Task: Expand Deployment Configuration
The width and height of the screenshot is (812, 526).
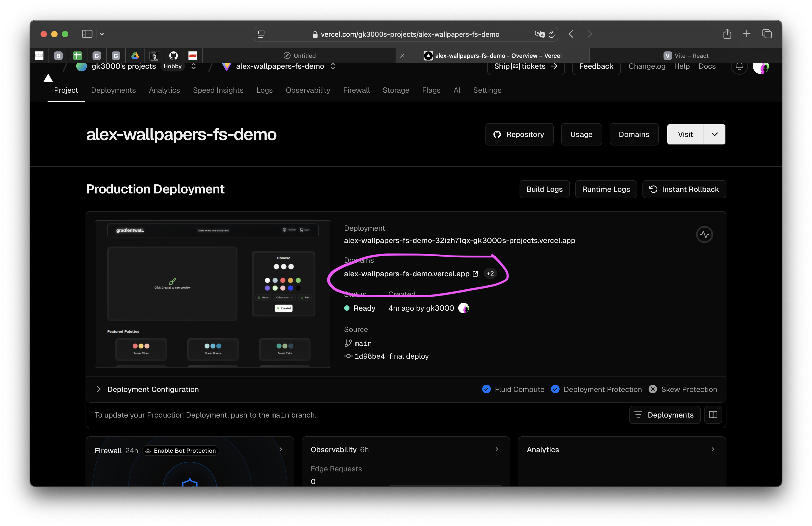Action: point(148,389)
